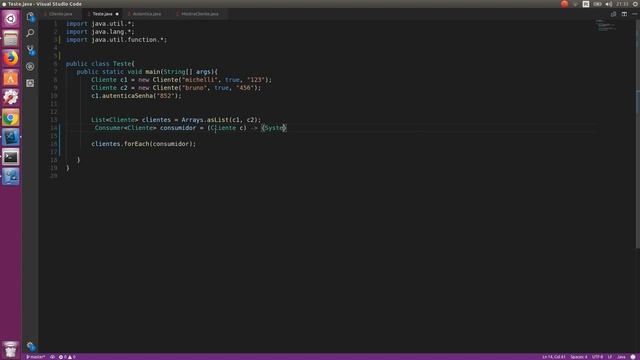Click the 'Cliente c2 = new Cliente' line

point(176,88)
